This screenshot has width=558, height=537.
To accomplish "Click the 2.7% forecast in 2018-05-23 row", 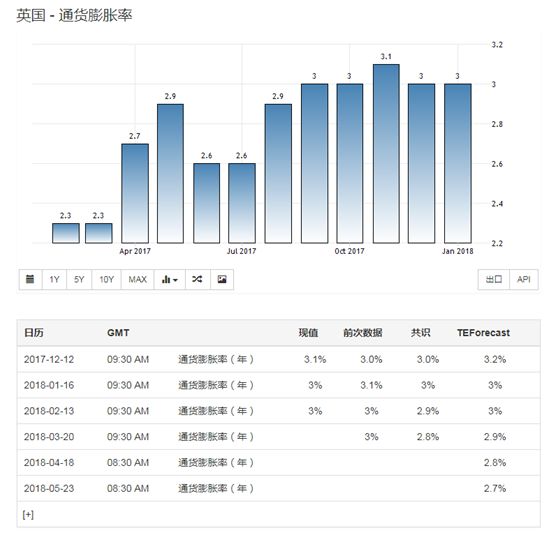I will click(495, 489).
